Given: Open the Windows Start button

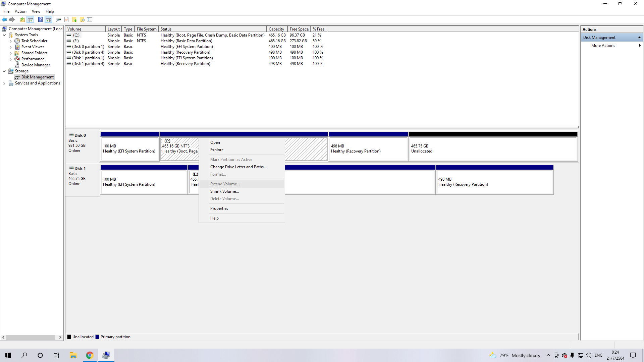Looking at the screenshot, I should point(8,355).
